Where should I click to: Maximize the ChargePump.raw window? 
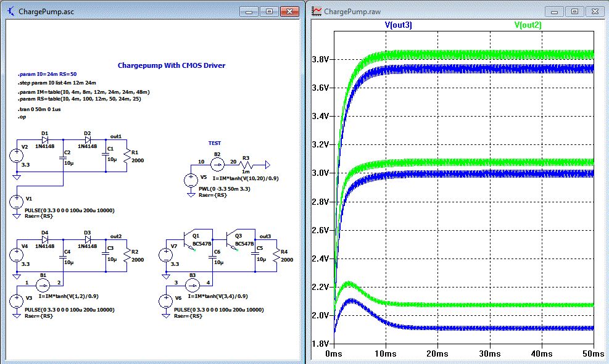pos(574,11)
